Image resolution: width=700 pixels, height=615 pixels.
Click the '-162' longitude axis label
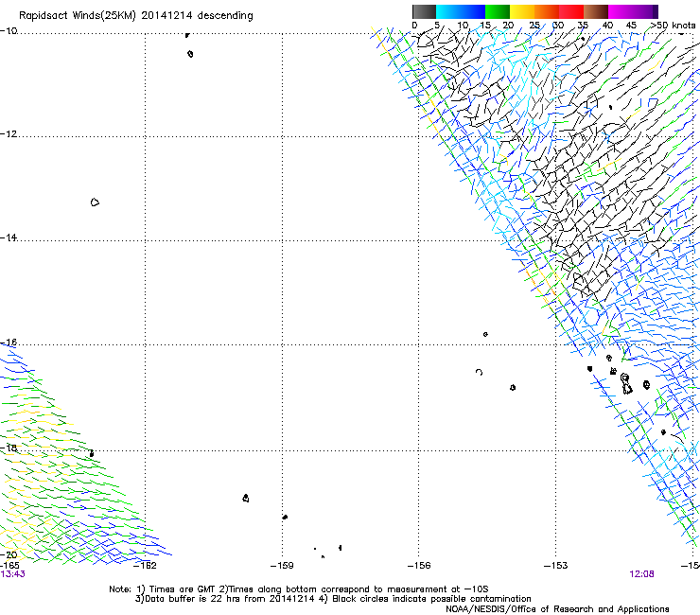(145, 566)
